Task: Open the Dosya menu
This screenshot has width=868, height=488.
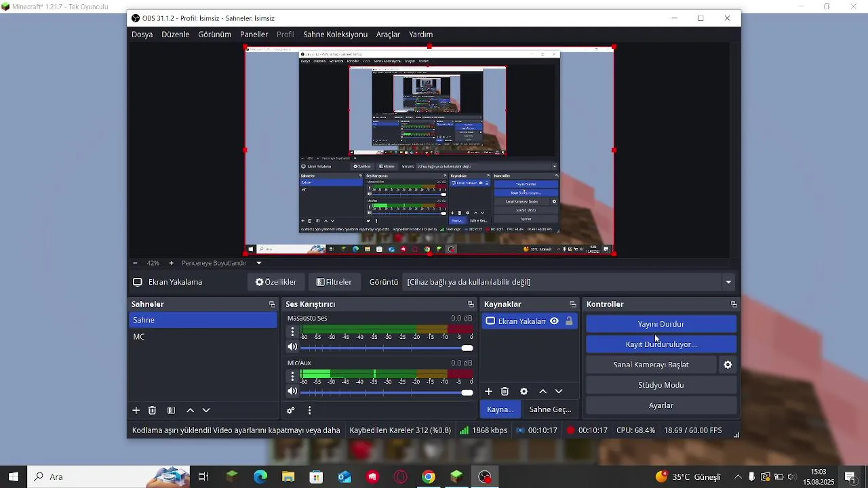Action: click(x=142, y=35)
